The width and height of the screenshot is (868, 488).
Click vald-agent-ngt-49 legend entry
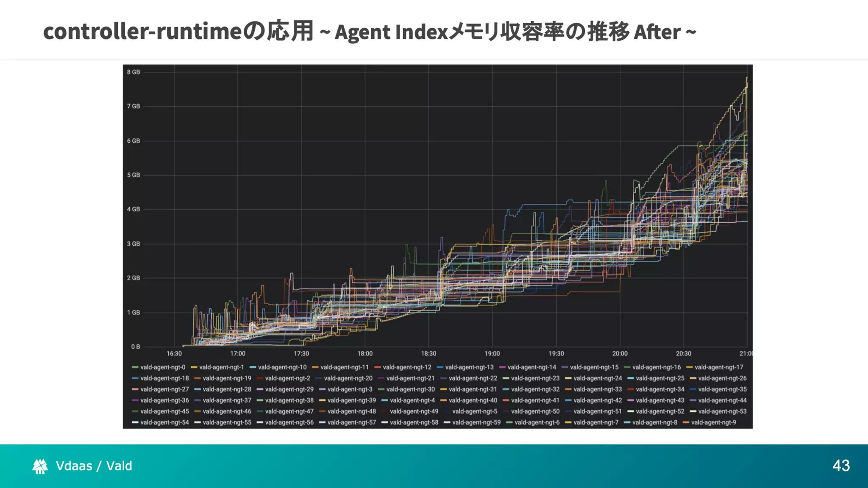tap(414, 411)
